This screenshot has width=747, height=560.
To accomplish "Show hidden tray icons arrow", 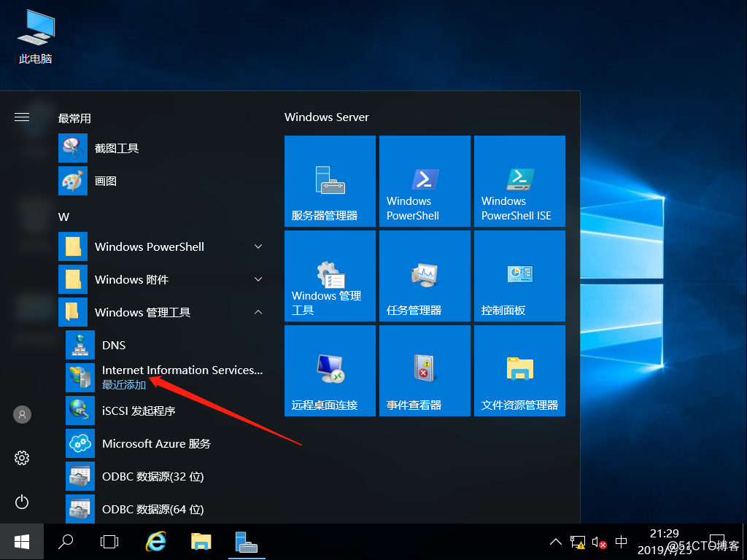I will pyautogui.click(x=555, y=542).
